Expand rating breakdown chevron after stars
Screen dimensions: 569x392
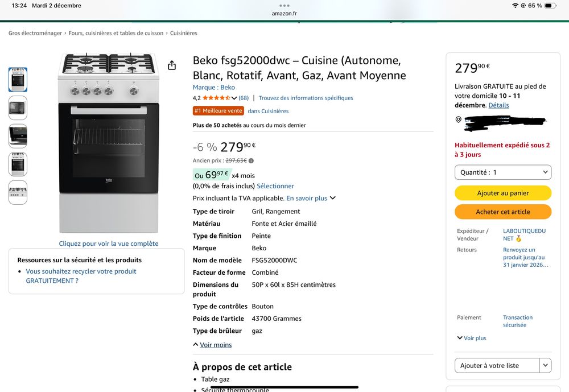coord(234,98)
